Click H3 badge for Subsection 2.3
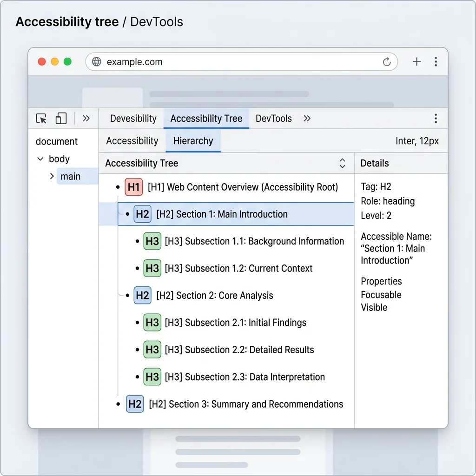This screenshot has width=476, height=476. tap(152, 377)
